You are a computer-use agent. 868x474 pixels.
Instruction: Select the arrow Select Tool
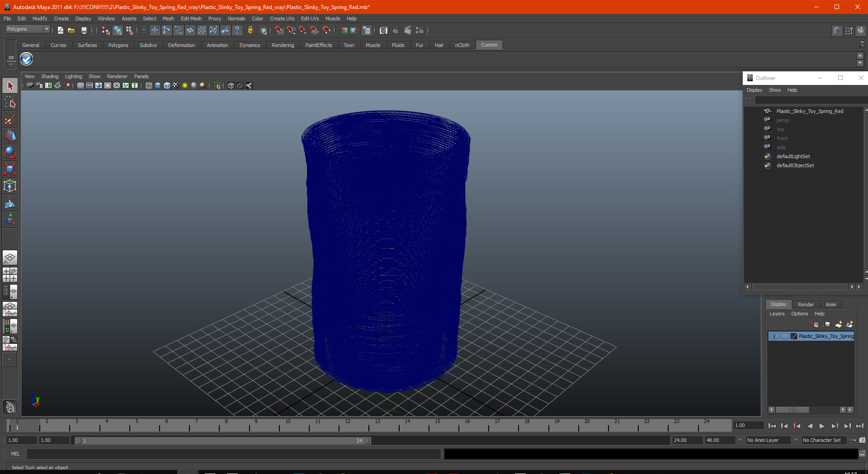pyautogui.click(x=10, y=86)
